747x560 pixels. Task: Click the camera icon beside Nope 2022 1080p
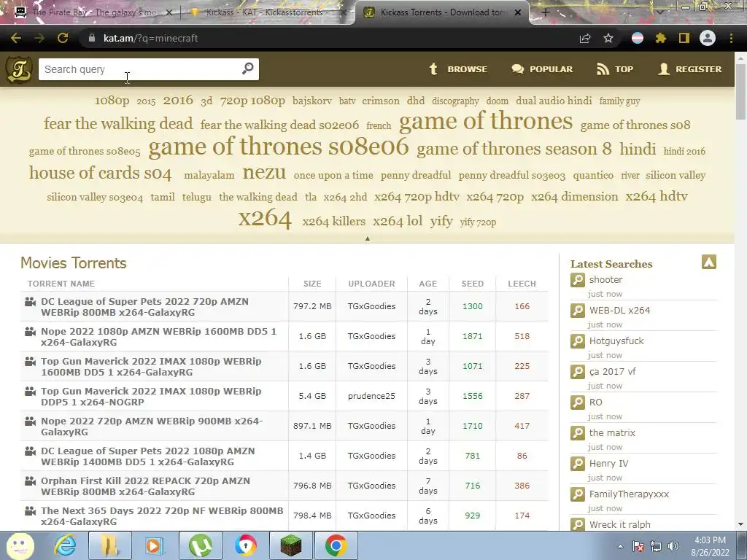tap(30, 332)
